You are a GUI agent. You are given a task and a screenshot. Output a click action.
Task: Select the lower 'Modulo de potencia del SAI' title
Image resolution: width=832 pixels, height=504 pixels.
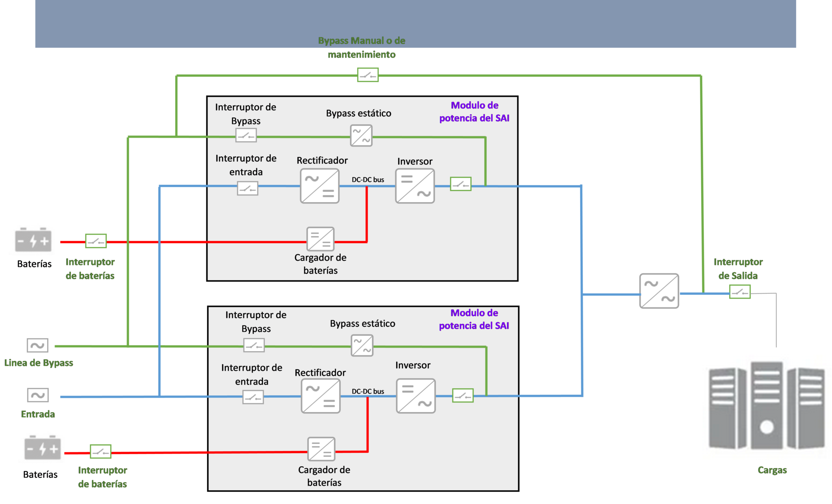pyautogui.click(x=474, y=319)
